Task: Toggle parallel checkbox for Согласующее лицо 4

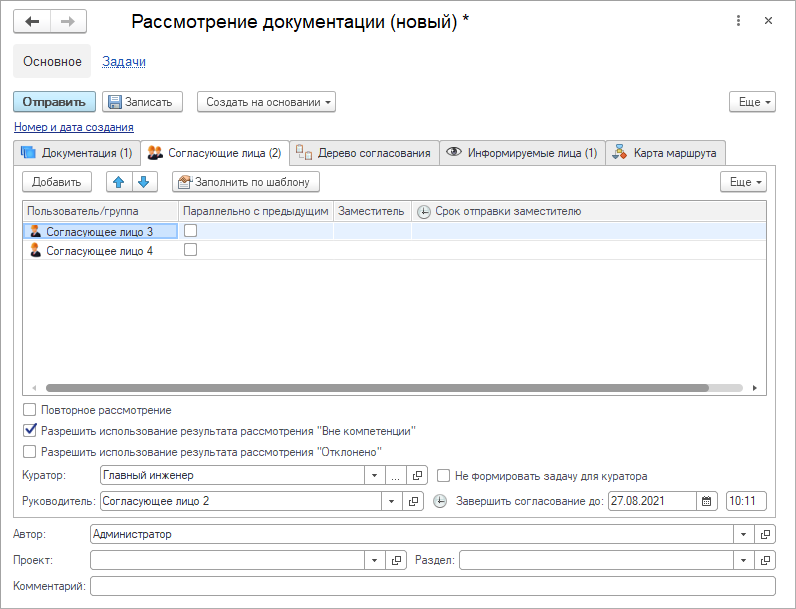Action: tap(190, 251)
